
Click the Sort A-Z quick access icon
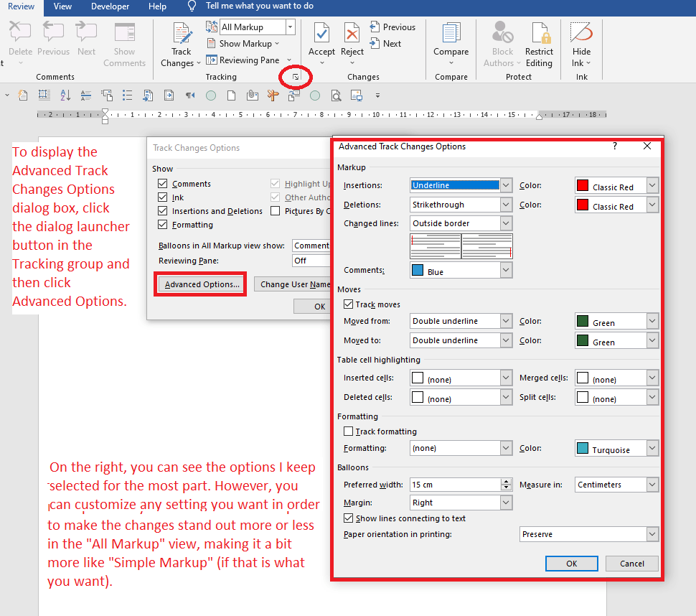pyautogui.click(x=65, y=95)
